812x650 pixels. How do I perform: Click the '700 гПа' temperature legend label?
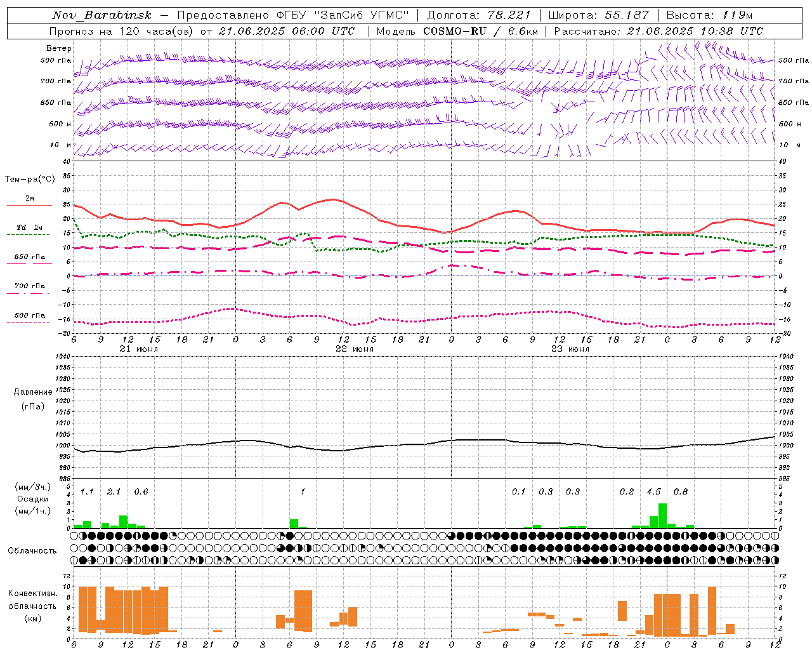[x=30, y=286]
